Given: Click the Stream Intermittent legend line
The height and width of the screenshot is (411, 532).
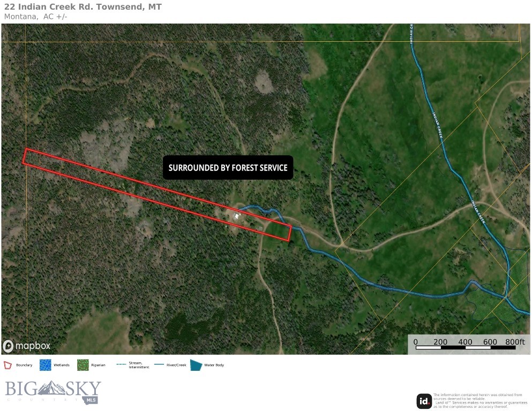Looking at the screenshot, I should [121, 364].
